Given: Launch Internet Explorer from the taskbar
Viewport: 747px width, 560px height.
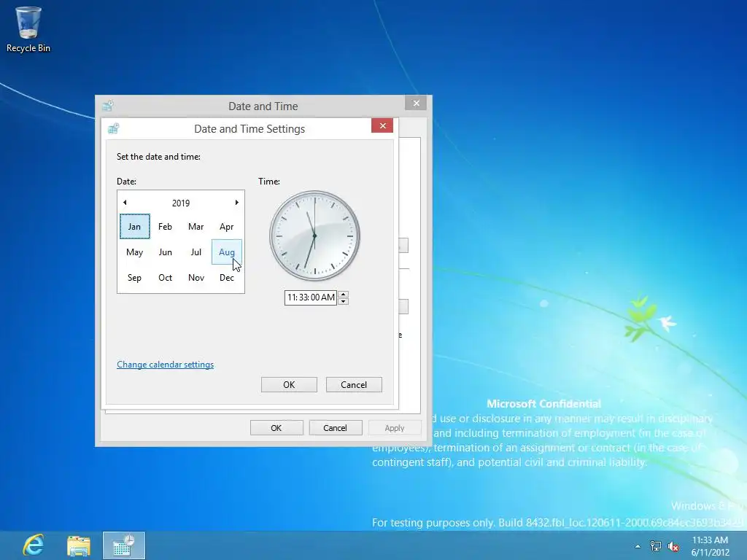Looking at the screenshot, I should tap(34, 545).
